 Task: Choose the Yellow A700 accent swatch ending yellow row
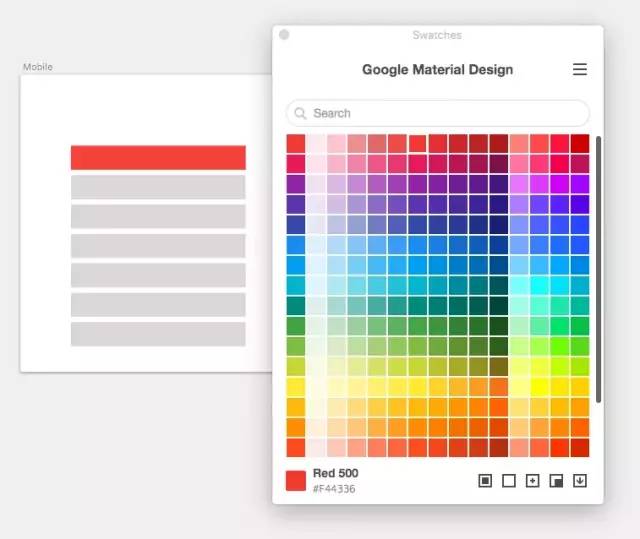click(580, 387)
